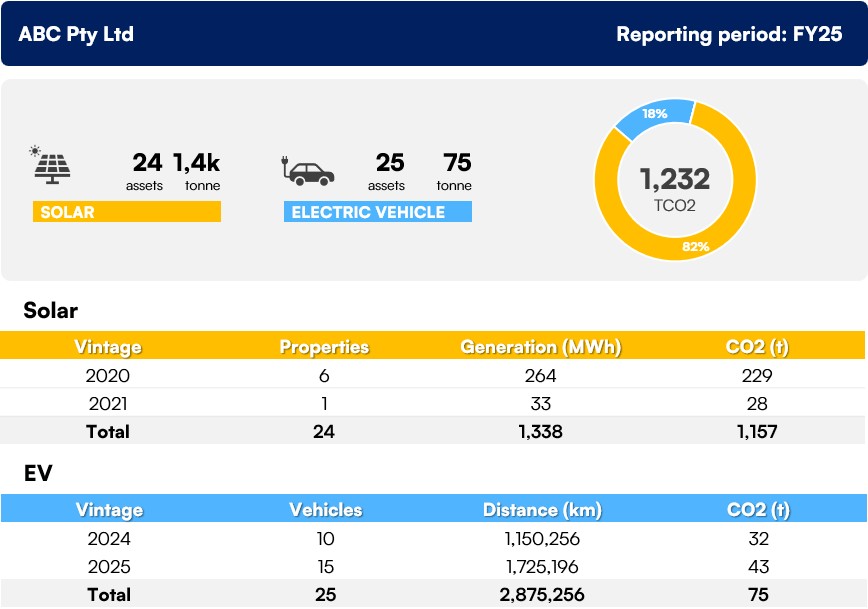Click the Distance (km) column header
This screenshot has width=868, height=609.
pos(542,510)
